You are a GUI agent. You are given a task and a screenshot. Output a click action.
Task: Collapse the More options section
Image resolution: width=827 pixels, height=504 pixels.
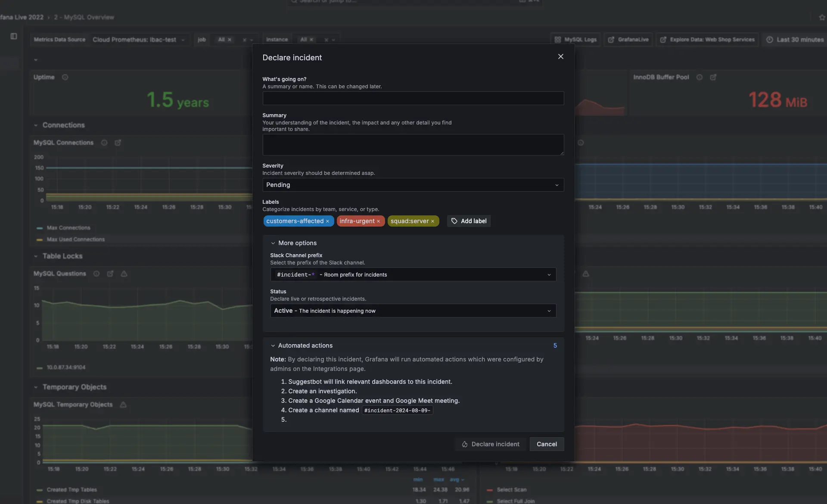click(293, 243)
